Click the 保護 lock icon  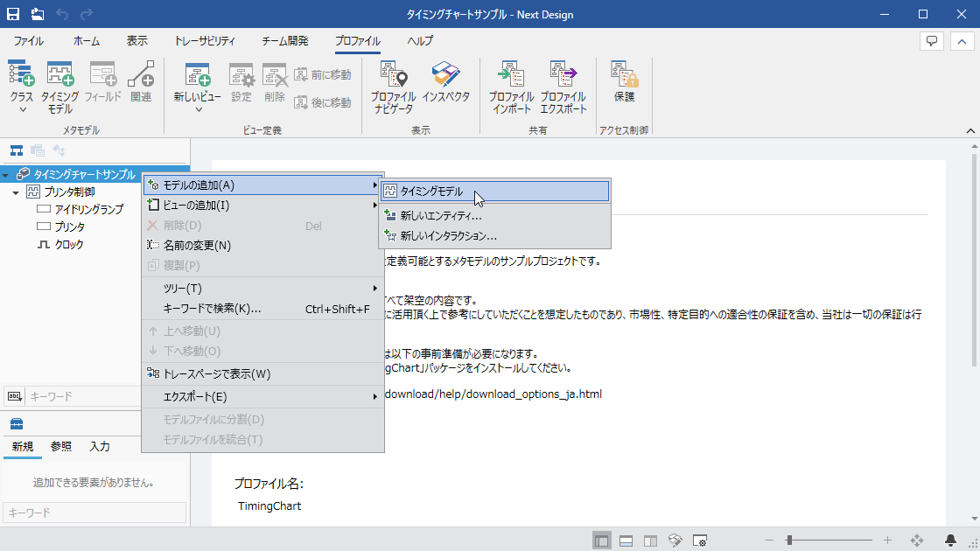click(x=624, y=81)
